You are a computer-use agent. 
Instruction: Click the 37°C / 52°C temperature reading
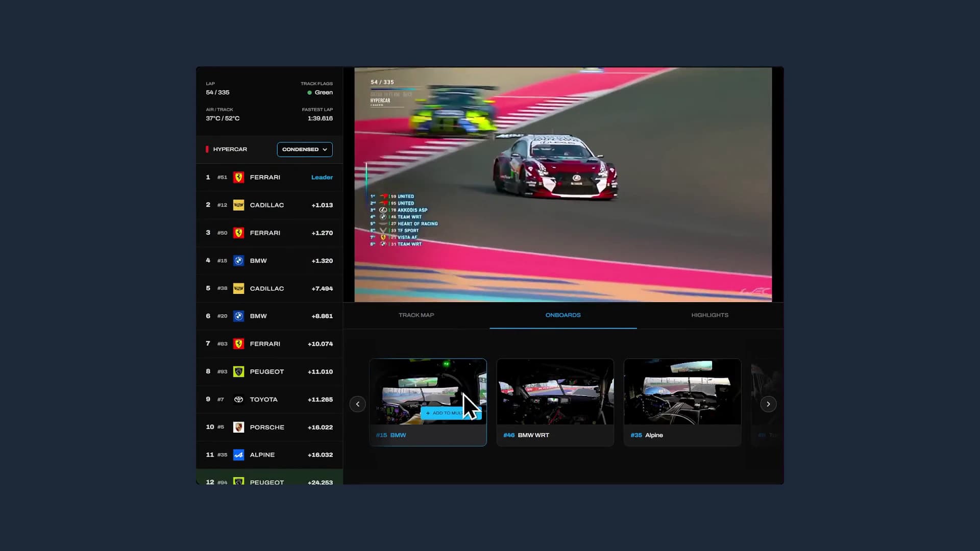[x=223, y=118]
